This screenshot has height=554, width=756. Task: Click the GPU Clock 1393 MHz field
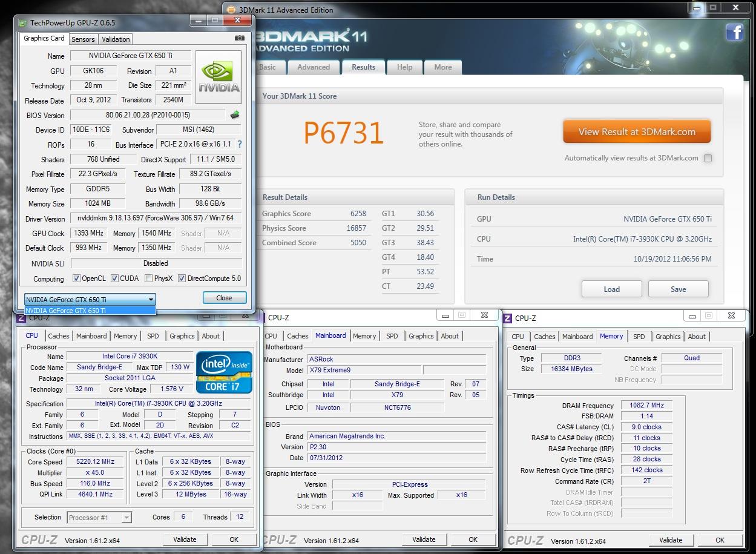click(88, 233)
